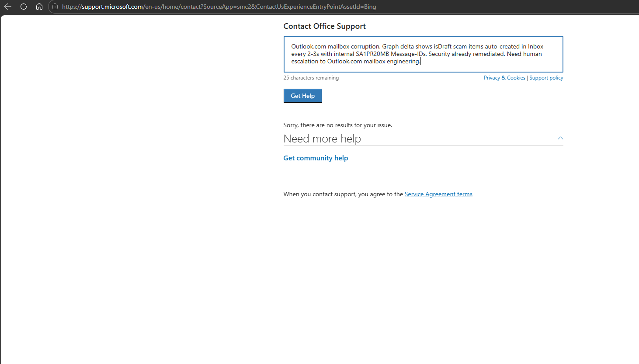Screen dimensions: 639x364
Task: Open the browser home page
Action: click(x=39, y=7)
